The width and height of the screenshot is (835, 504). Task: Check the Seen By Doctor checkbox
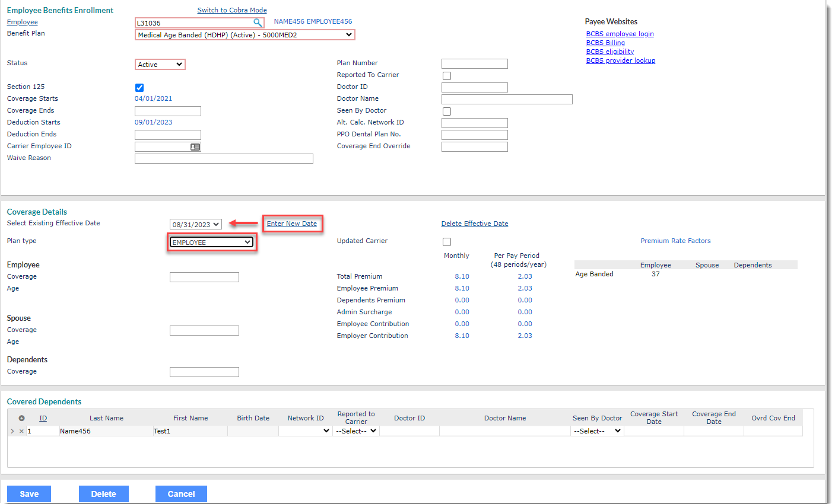[x=446, y=110]
